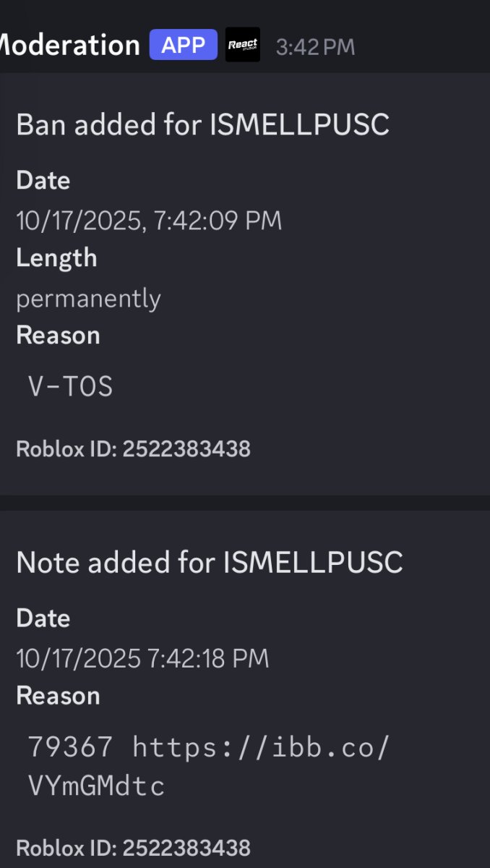This screenshot has height=868, width=490.
Task: Tap the Roblox ID footer of ban embed
Action: (133, 449)
